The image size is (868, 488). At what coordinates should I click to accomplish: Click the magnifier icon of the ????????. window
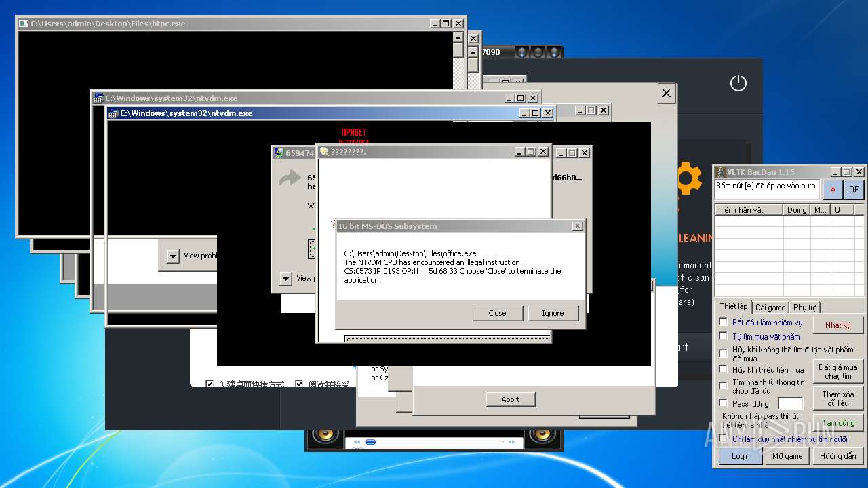pyautogui.click(x=324, y=152)
